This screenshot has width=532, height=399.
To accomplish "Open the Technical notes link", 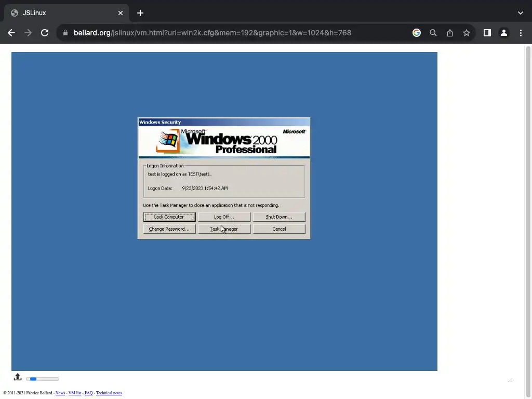I will (109, 393).
